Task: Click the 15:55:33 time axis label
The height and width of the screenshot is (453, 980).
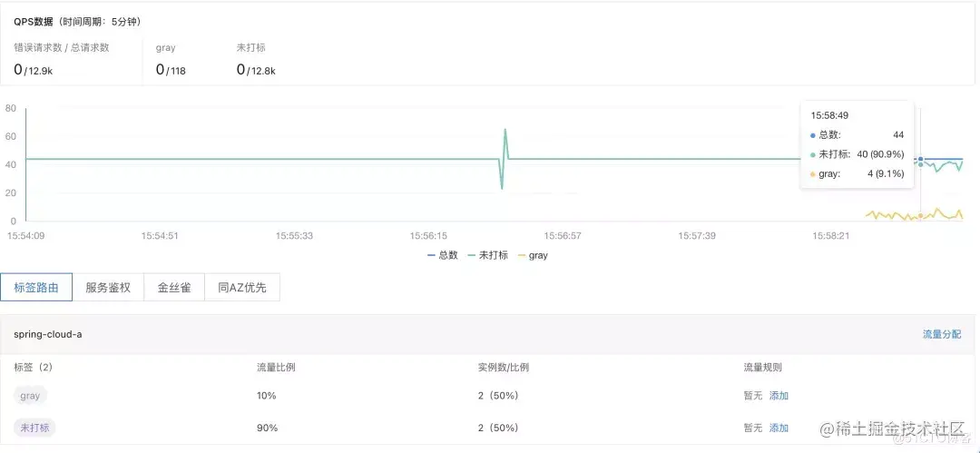Action: point(294,236)
